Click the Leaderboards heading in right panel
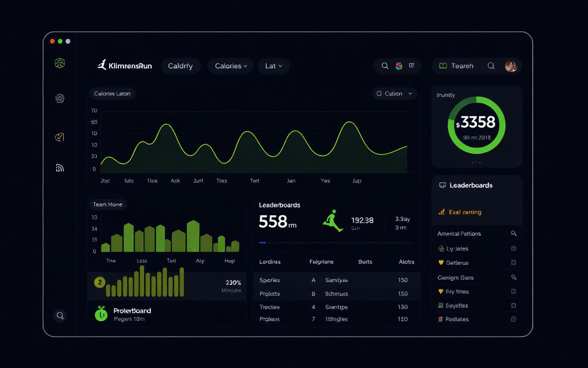This screenshot has height=368, width=588. tap(471, 185)
